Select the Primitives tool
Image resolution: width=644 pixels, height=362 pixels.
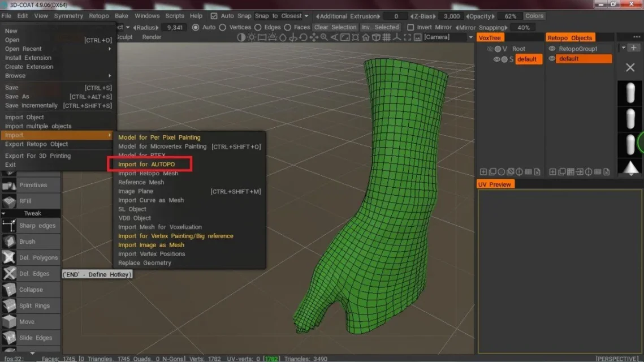pyautogui.click(x=31, y=185)
